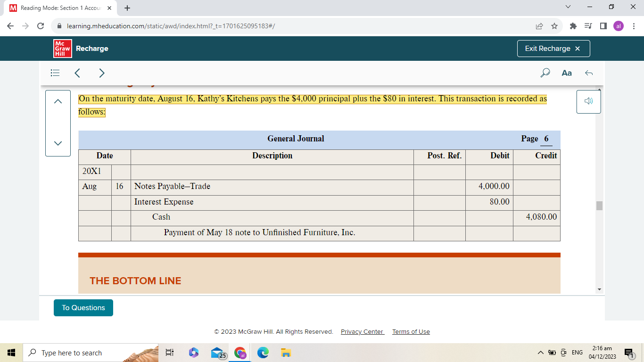This screenshot has height=362, width=644.
Task: Click the return back arrow icon
Action: [x=588, y=73]
